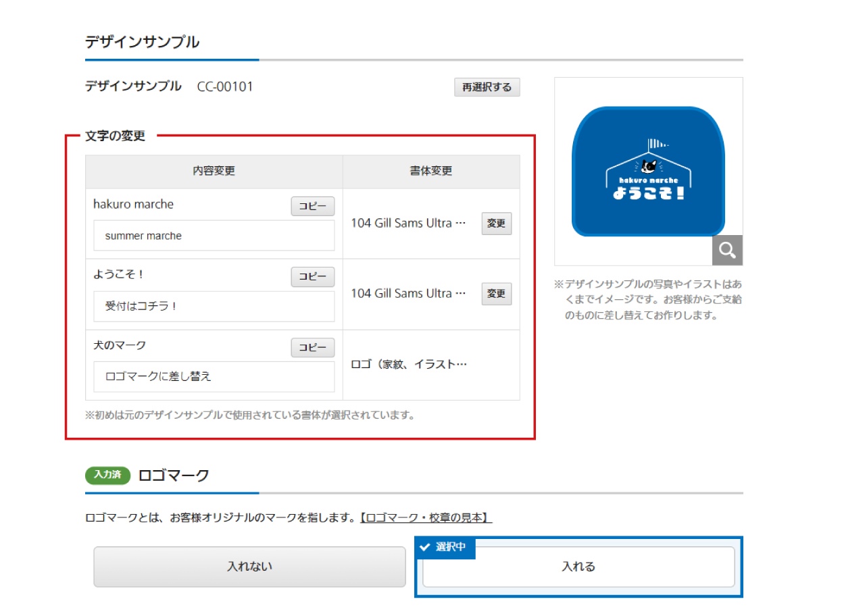Click the 書体変更 column header

tap(431, 172)
